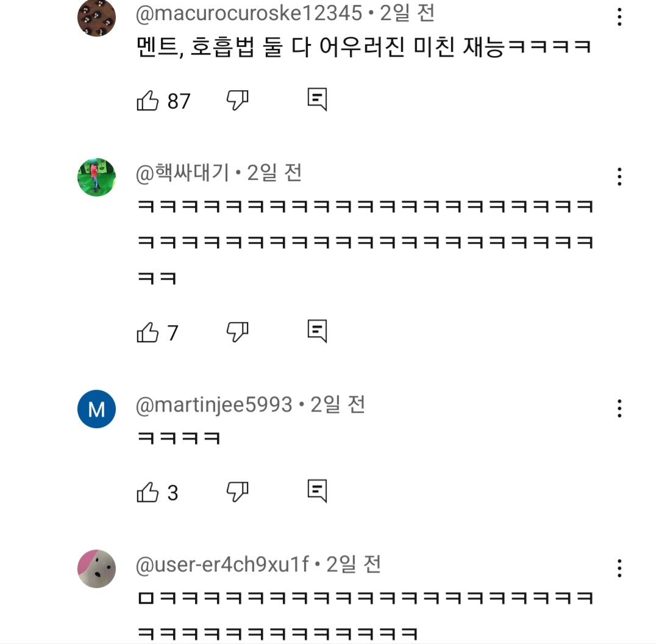
Task: Reply to the @핵싸대기 comment
Action: click(x=317, y=331)
